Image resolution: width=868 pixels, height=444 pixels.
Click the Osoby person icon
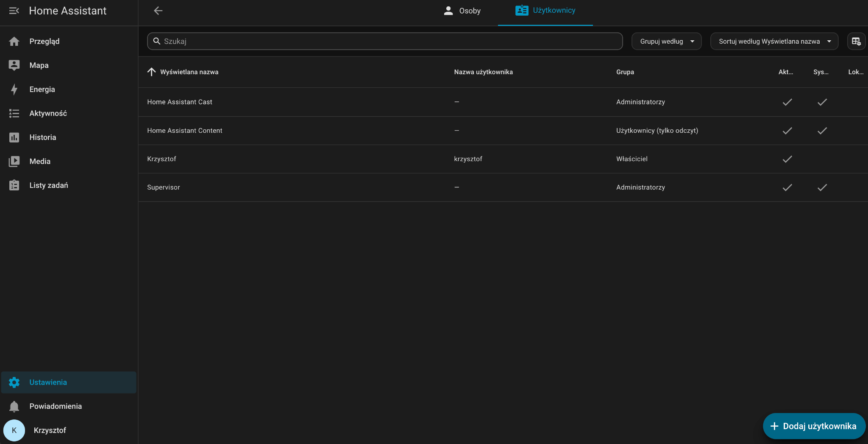pyautogui.click(x=448, y=11)
